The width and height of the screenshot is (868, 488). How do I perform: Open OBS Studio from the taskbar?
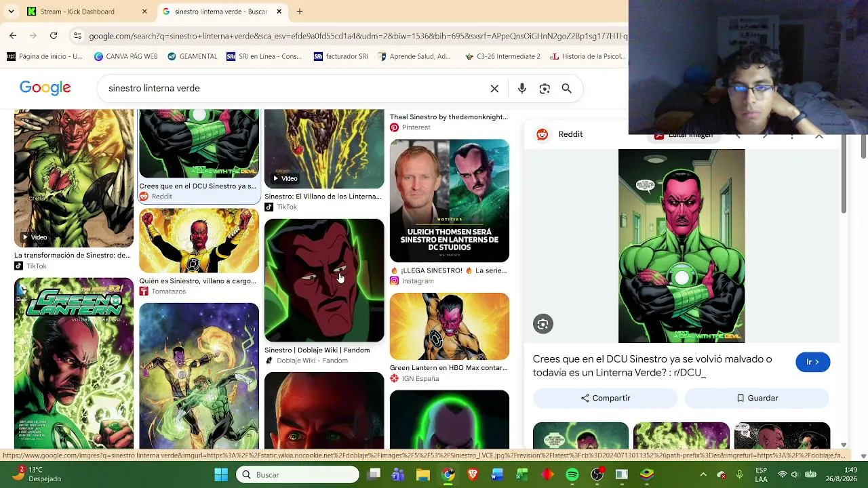coord(597,474)
